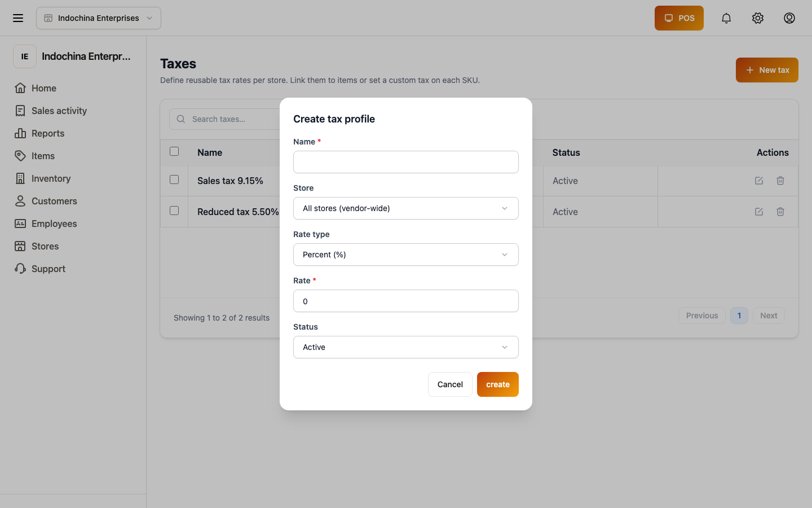The width and height of the screenshot is (812, 508).
Task: Click the Rate input field
Action: pos(406,301)
